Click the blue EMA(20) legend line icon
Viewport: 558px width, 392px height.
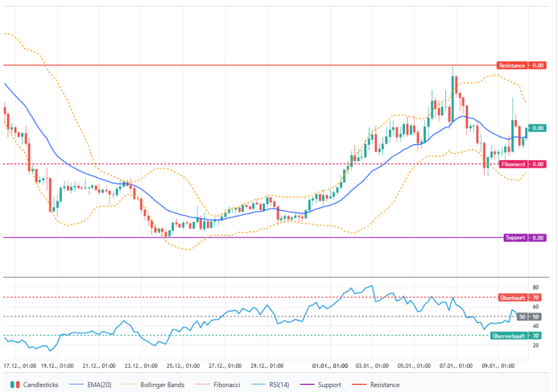coord(77,384)
